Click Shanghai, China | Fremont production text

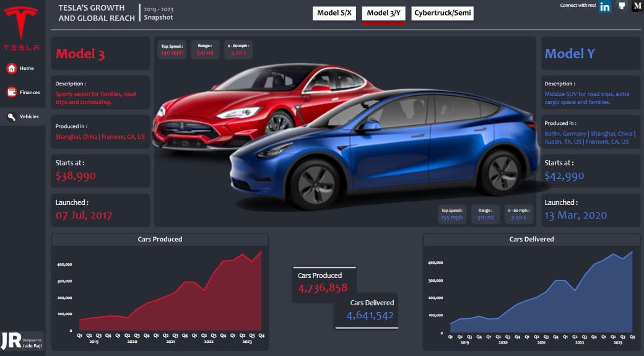pyautogui.click(x=100, y=137)
